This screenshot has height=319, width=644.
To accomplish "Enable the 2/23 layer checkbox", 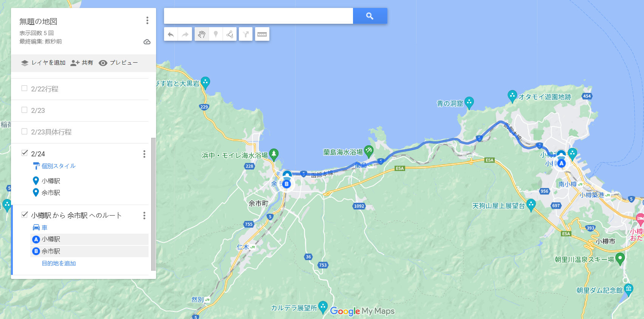I will click(x=25, y=110).
